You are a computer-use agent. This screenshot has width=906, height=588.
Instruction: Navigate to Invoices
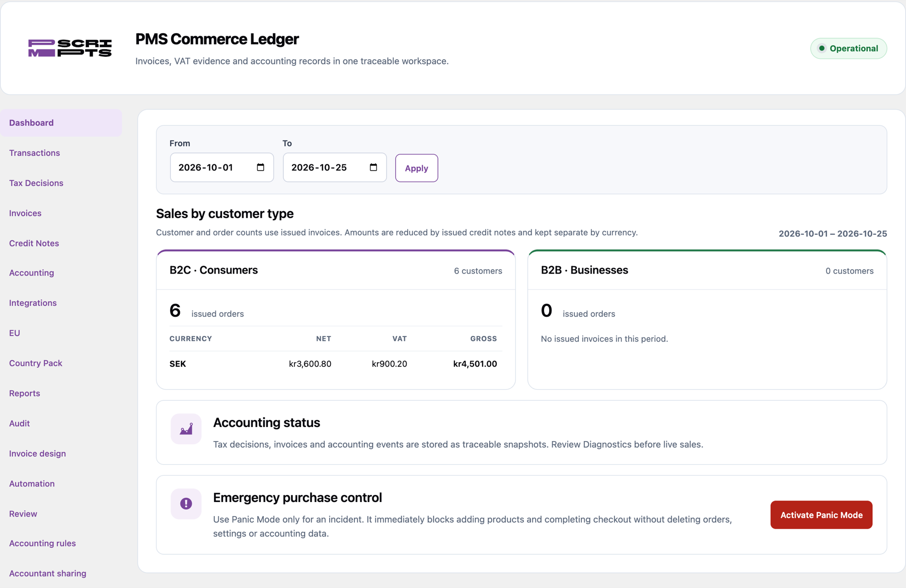[x=25, y=213]
